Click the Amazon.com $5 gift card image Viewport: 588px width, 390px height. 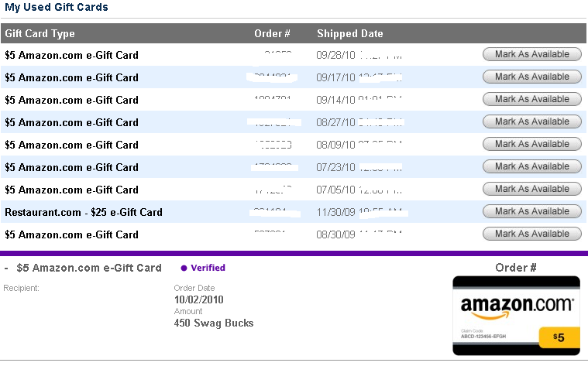(517, 316)
